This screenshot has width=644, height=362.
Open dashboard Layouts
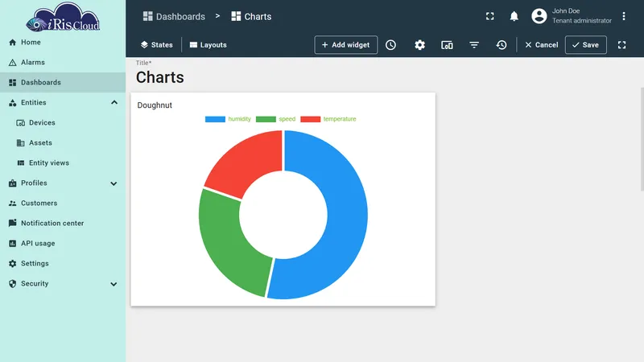point(208,45)
